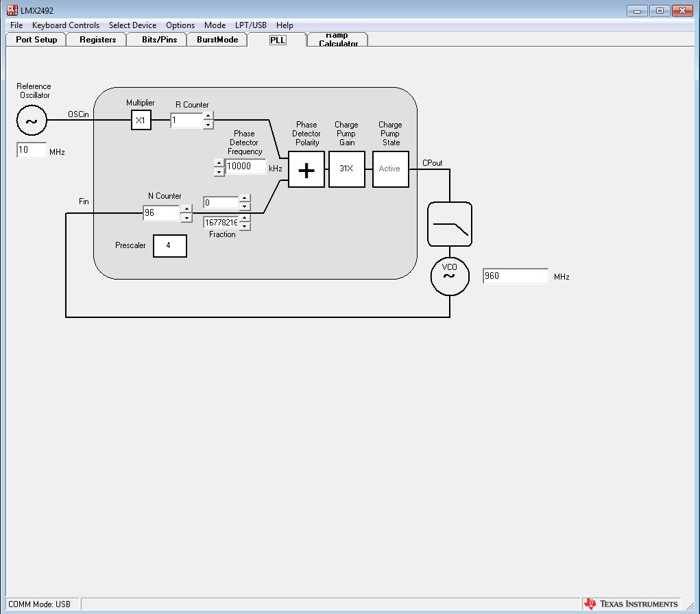The image size is (700, 614).
Task: Click the Fraction label
Action: click(222, 234)
